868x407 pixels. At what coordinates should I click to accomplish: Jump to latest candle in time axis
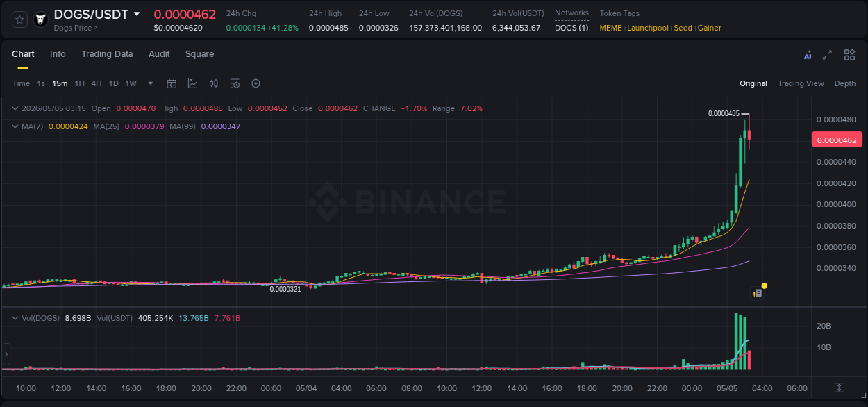click(x=839, y=387)
